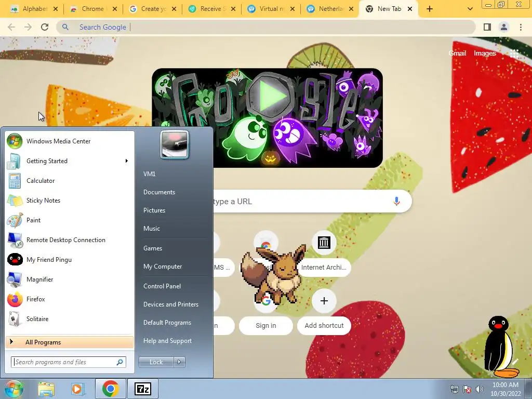Go back in Chrome
This screenshot has height=399, width=532.
pos(11,27)
